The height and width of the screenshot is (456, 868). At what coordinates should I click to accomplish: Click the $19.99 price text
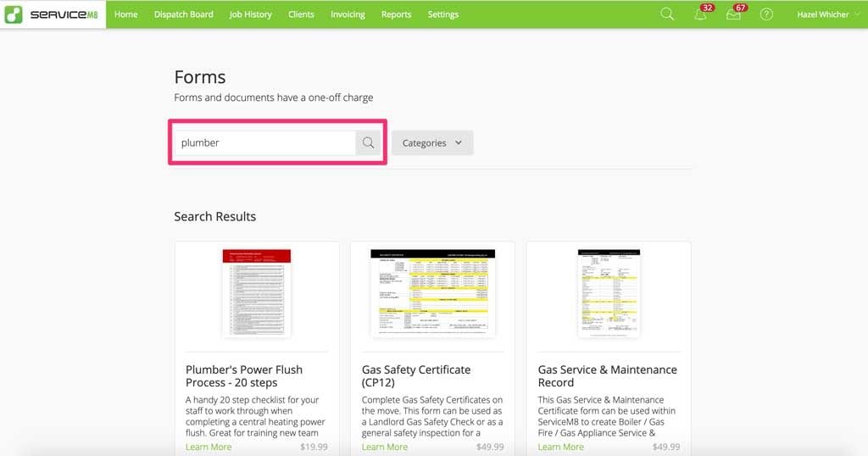(x=314, y=447)
